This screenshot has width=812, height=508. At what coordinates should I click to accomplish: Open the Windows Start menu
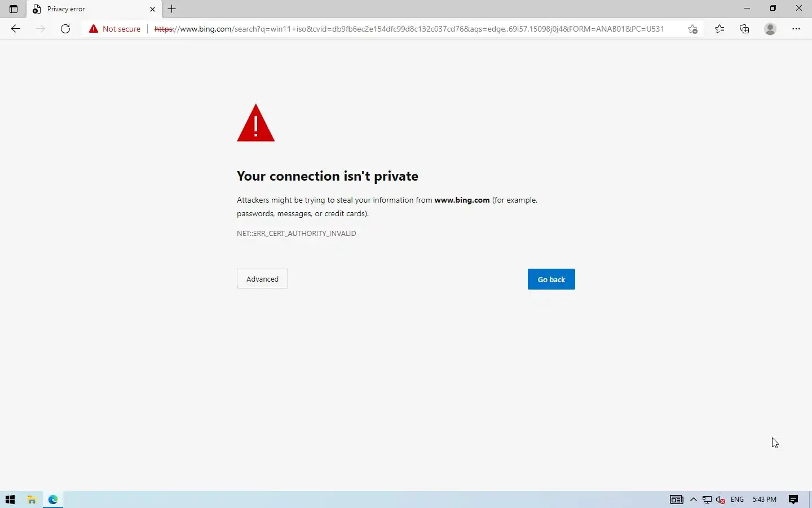pos(10,500)
